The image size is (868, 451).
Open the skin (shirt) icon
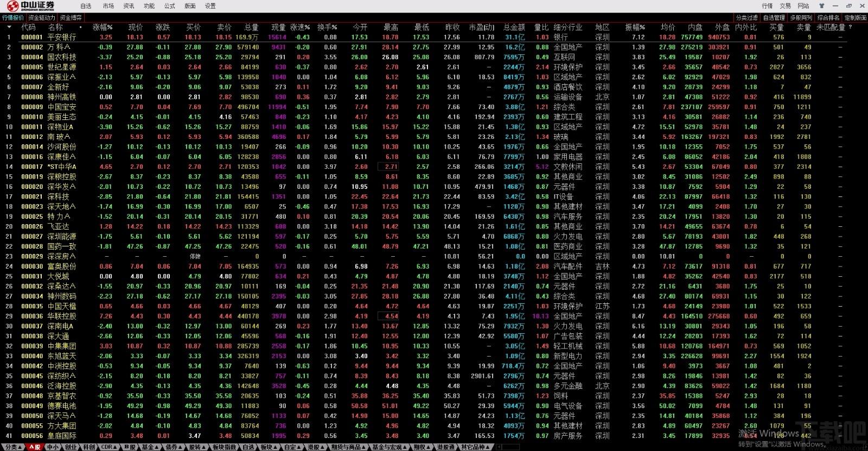(821, 6)
